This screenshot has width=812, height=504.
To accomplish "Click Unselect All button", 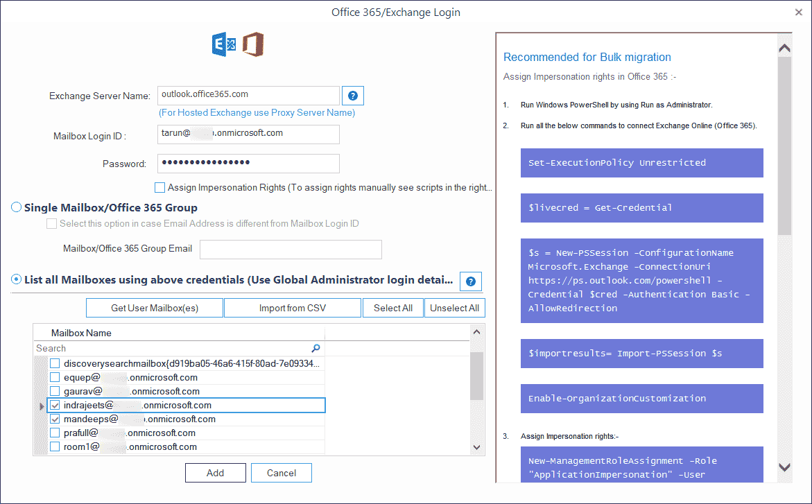I will point(455,308).
